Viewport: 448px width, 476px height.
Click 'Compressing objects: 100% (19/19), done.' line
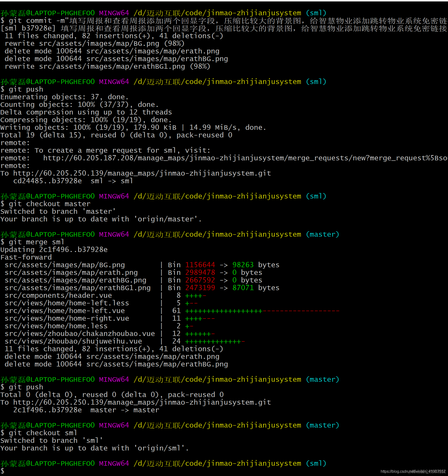tap(86, 120)
